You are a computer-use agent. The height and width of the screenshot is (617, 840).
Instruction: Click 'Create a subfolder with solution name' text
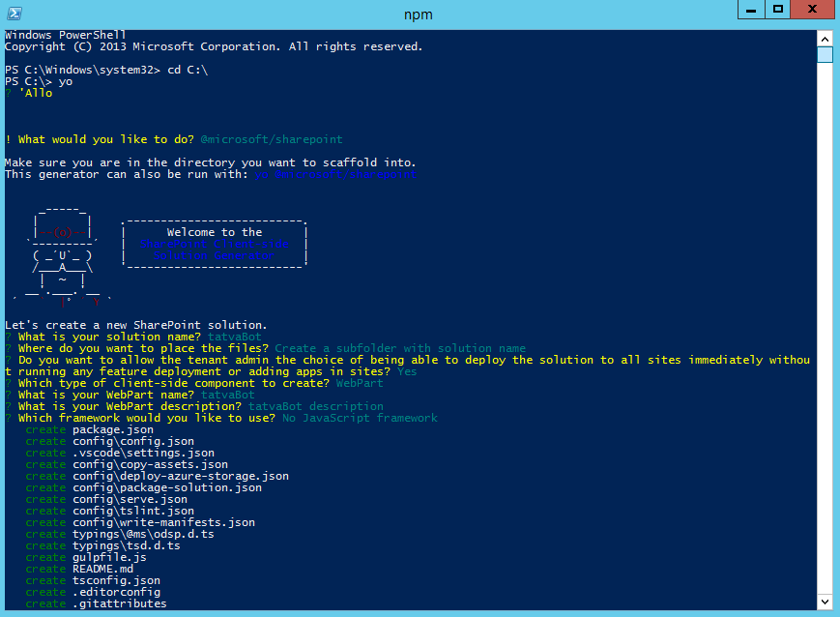[400, 348]
